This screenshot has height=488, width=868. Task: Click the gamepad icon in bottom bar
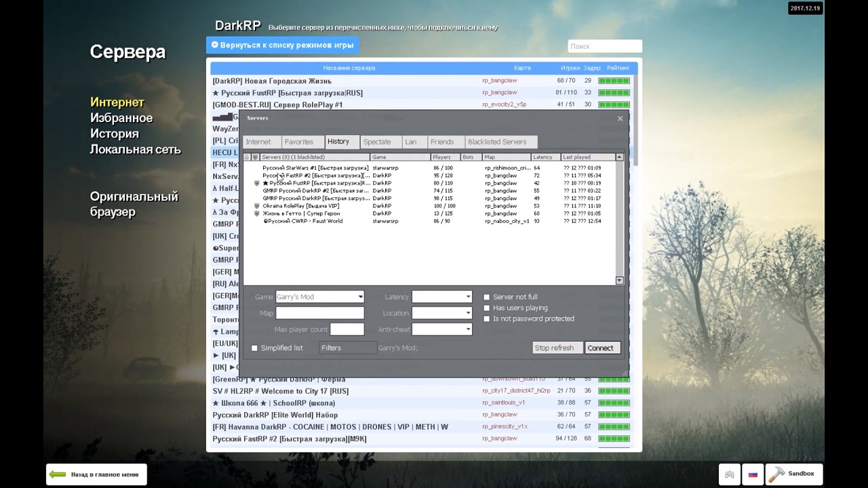pyautogui.click(x=730, y=474)
